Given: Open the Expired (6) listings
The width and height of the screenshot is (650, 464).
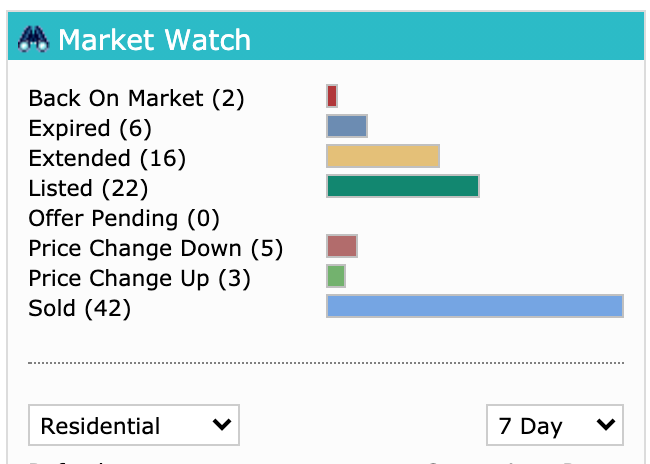Looking at the screenshot, I should coord(90,129).
